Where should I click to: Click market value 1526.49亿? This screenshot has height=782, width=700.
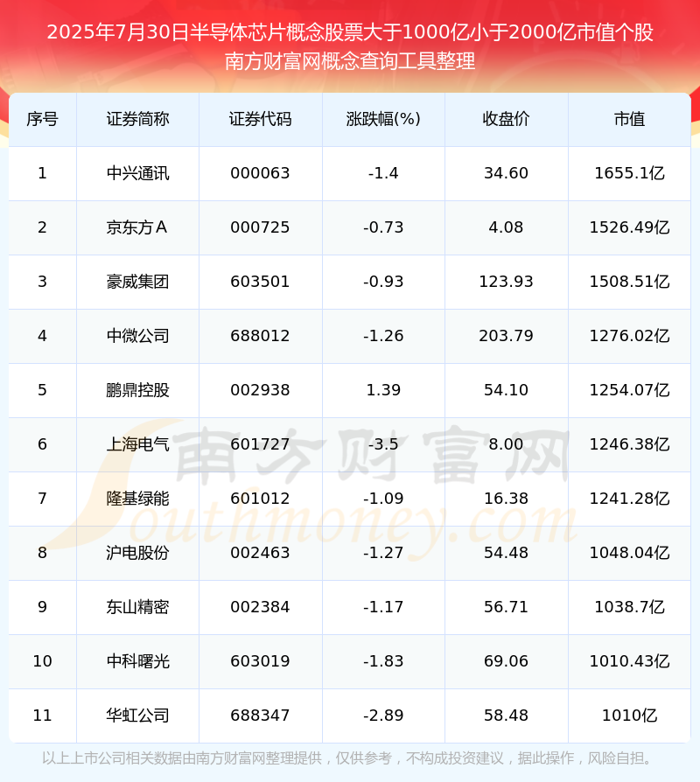(630, 227)
